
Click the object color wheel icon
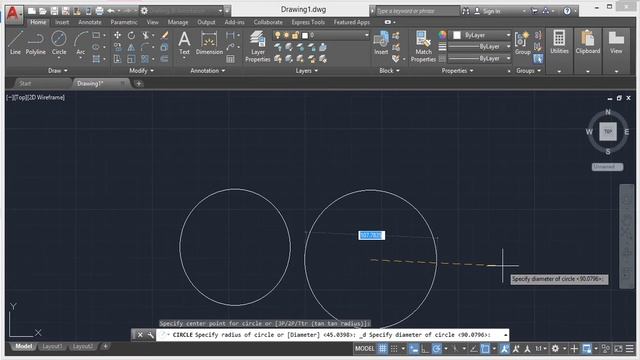pos(442,36)
